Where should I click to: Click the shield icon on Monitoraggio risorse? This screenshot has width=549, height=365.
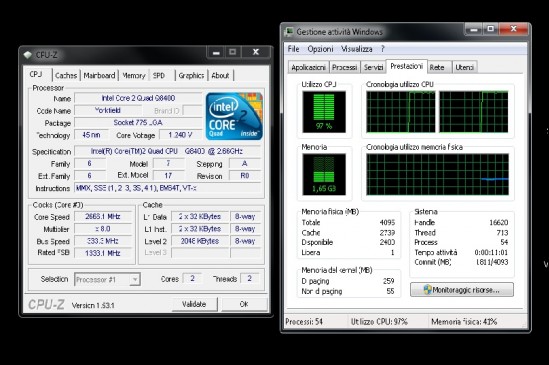point(428,290)
